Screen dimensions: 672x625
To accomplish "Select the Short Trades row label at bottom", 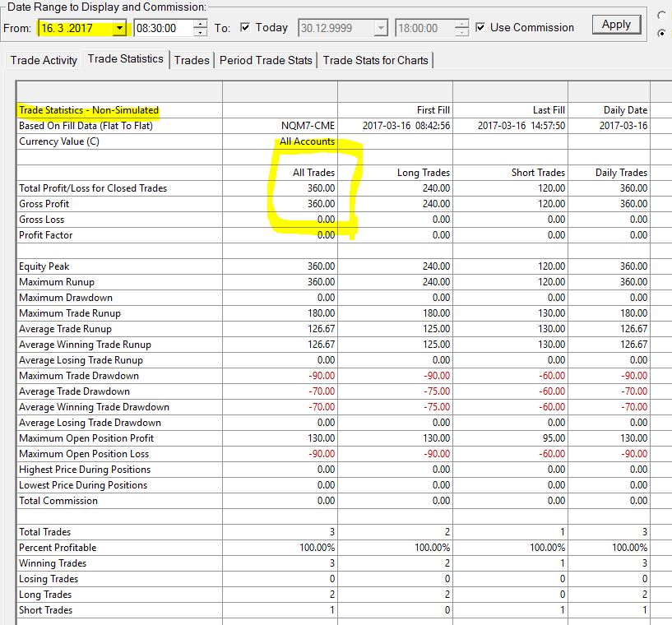I will pos(46,610).
